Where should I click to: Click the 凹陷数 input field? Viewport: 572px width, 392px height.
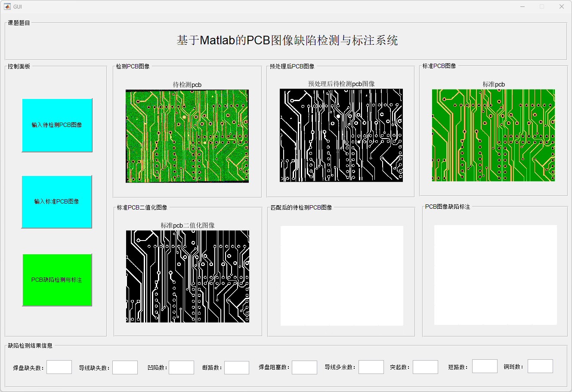pos(181,367)
